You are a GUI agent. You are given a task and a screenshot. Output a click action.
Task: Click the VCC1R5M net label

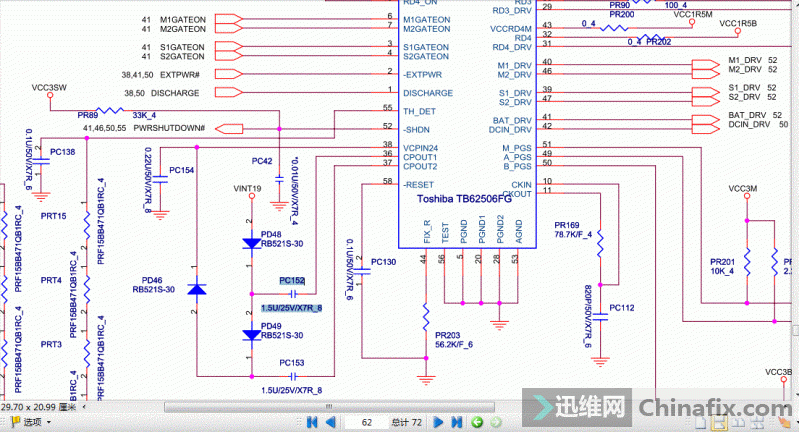[693, 14]
